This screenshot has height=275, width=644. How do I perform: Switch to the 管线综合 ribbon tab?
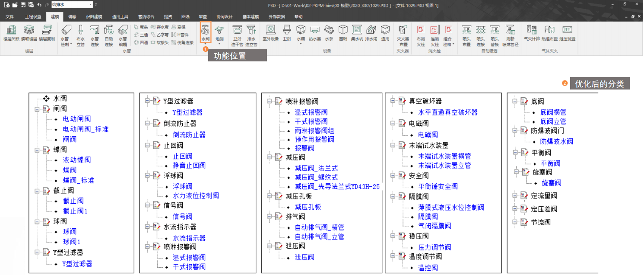146,17
